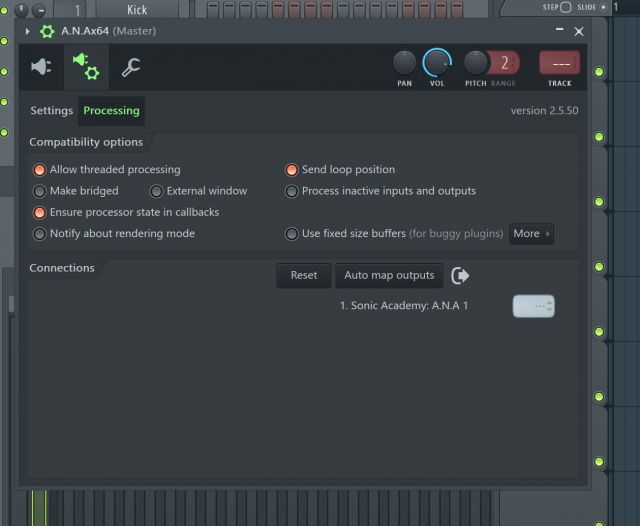Toggle the first step of the Kick sequencer
Viewport: 640px width, 526px height.
click(x=213, y=9)
